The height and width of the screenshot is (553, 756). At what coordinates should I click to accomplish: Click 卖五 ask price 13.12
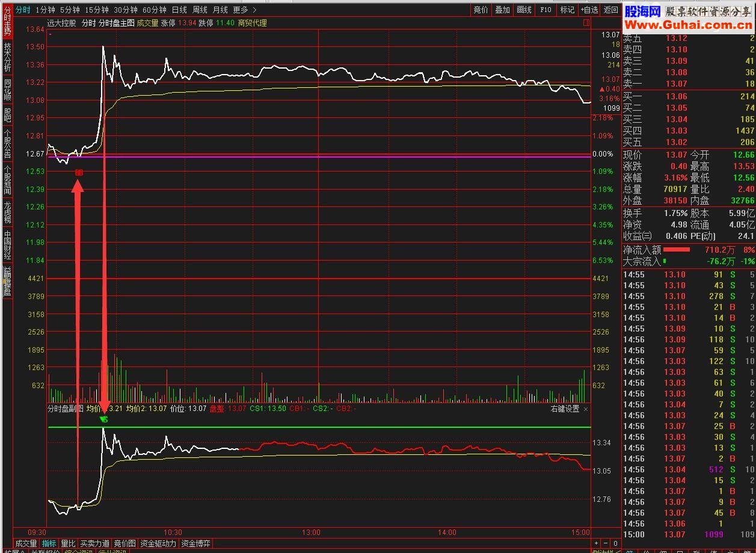click(676, 38)
